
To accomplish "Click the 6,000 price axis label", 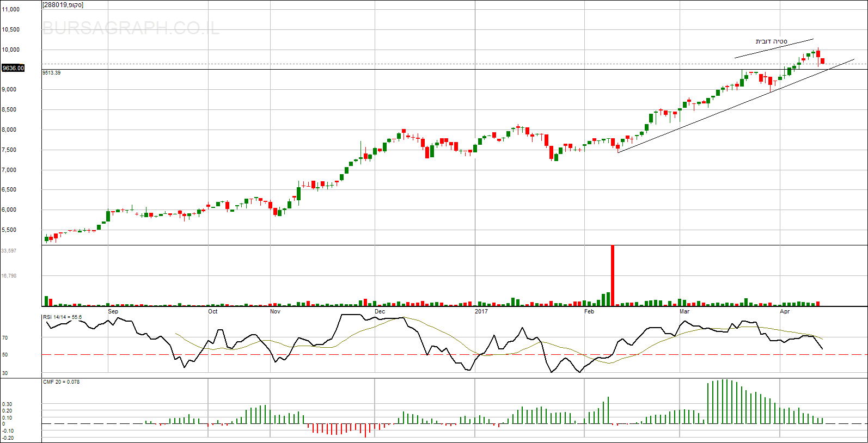I will (9, 210).
